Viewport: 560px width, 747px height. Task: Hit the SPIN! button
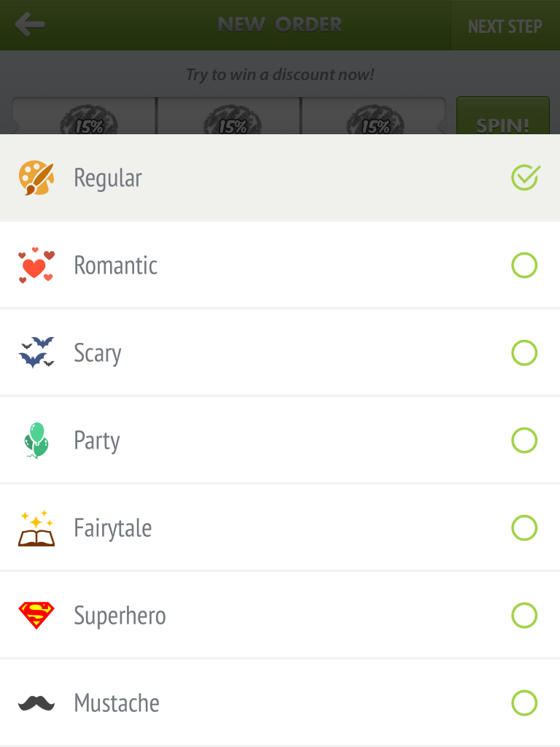pos(503,116)
